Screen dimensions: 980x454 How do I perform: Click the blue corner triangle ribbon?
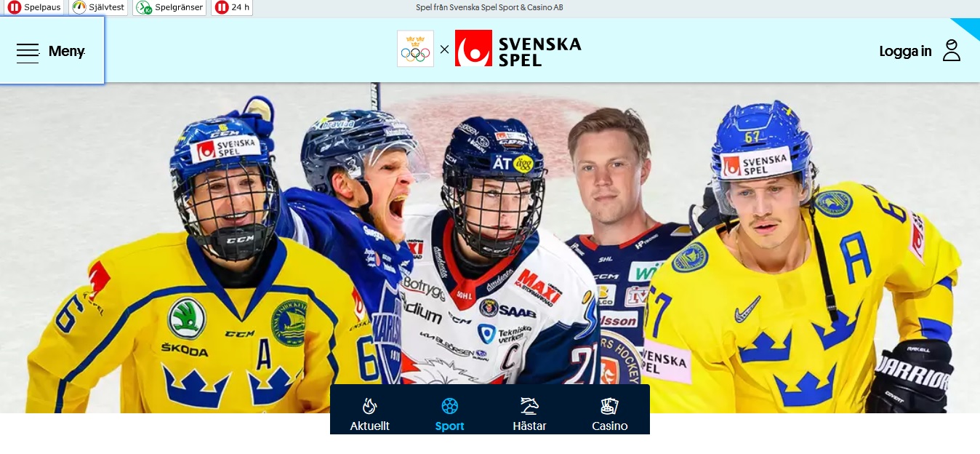pyautogui.click(x=968, y=27)
